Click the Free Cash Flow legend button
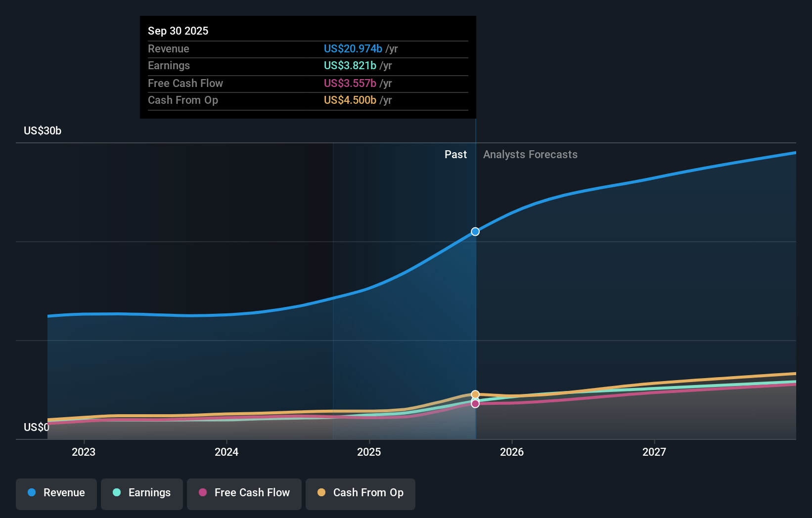The image size is (812, 518). pos(244,493)
